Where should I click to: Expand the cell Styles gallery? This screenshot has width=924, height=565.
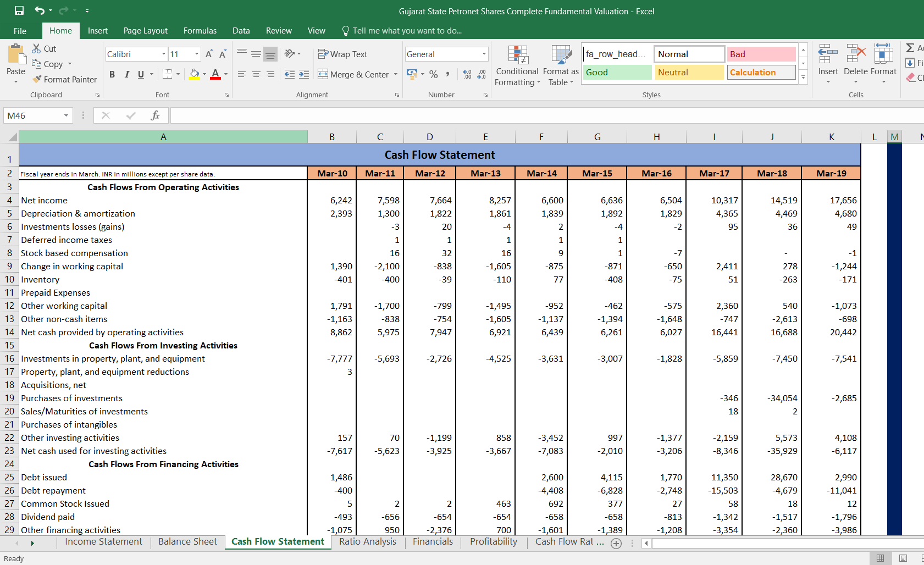(803, 77)
